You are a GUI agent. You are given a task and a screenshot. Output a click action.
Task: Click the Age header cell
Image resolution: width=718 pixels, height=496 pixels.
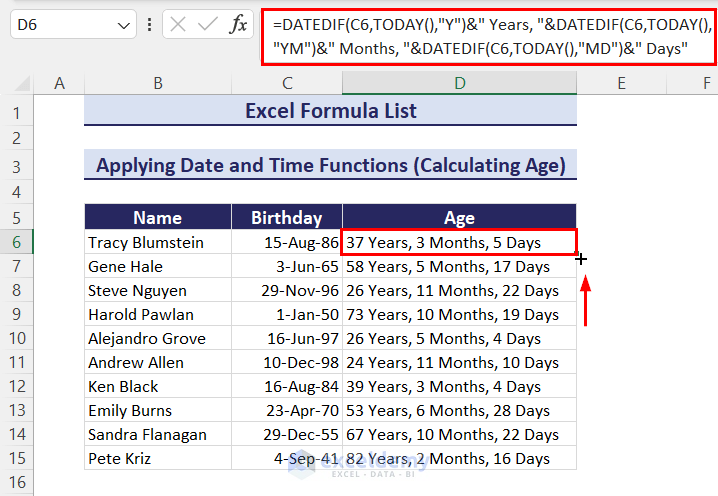pos(459,218)
